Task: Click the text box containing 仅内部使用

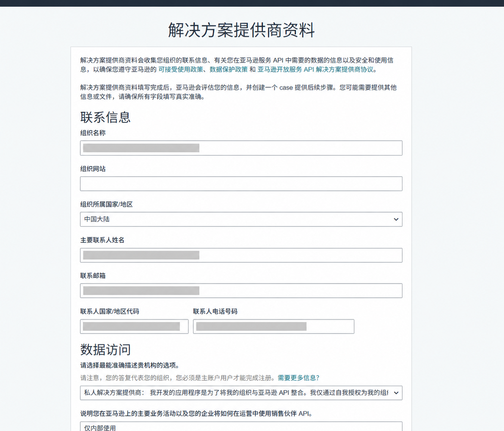Action: coord(241,427)
